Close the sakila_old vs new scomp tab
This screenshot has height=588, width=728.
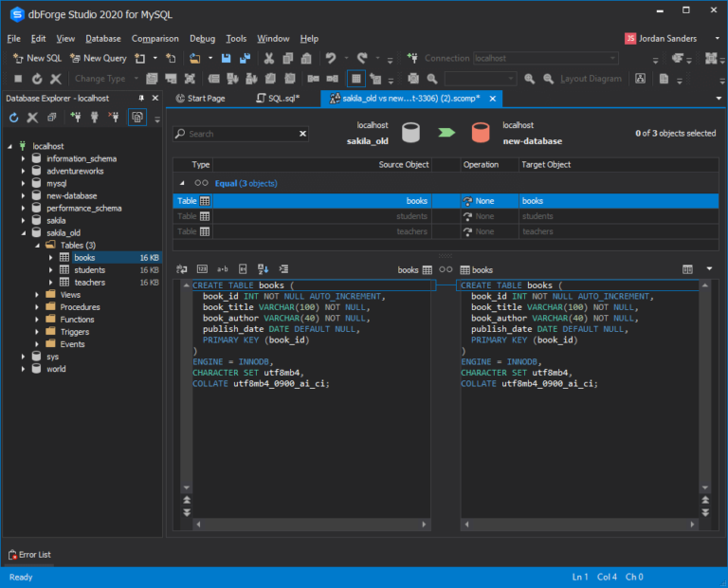493,99
